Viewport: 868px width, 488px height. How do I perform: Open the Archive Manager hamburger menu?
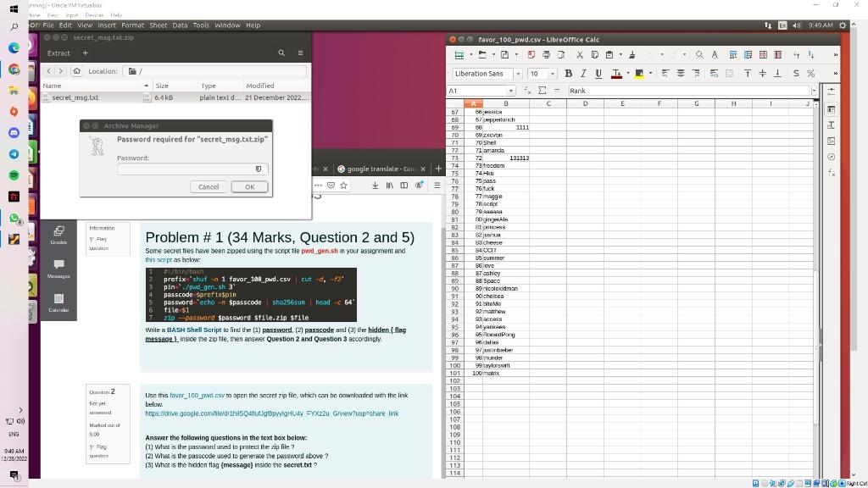301,53
